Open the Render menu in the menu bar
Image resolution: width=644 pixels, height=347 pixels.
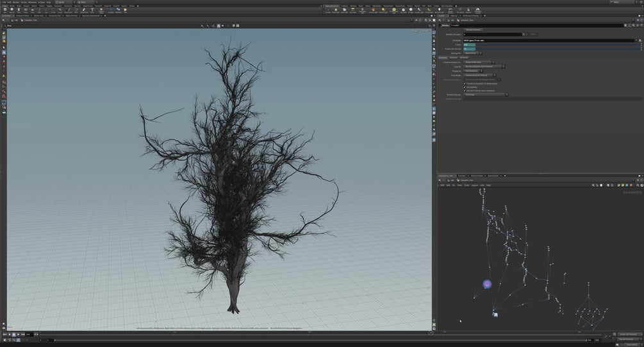coord(17,2)
